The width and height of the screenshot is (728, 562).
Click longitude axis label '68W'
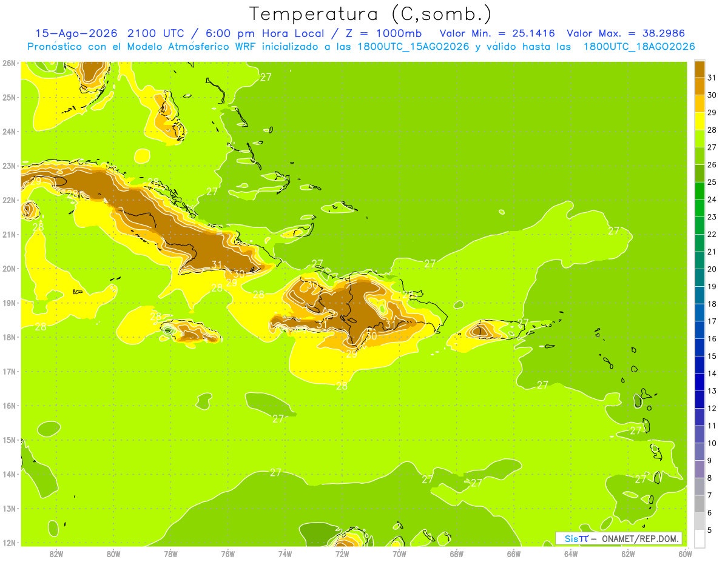[x=457, y=554]
